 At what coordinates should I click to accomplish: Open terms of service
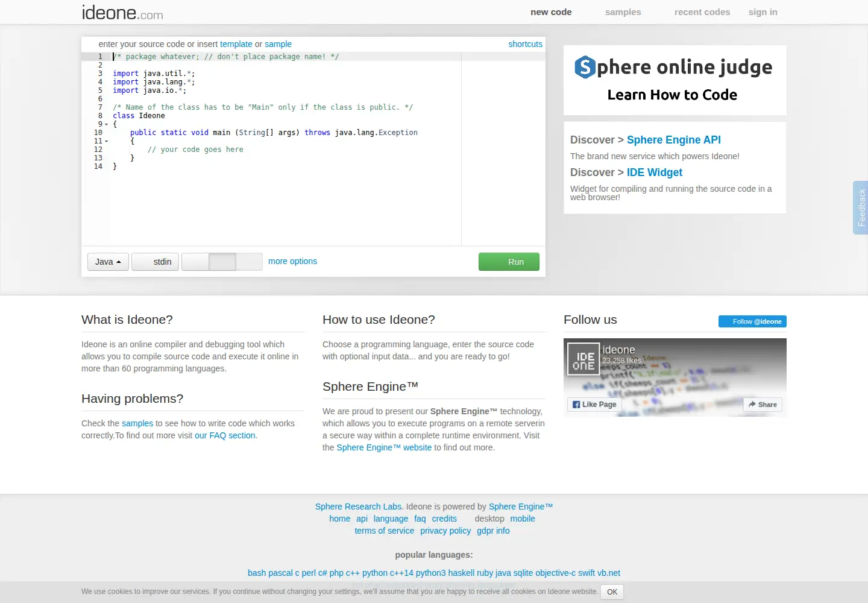tap(385, 531)
